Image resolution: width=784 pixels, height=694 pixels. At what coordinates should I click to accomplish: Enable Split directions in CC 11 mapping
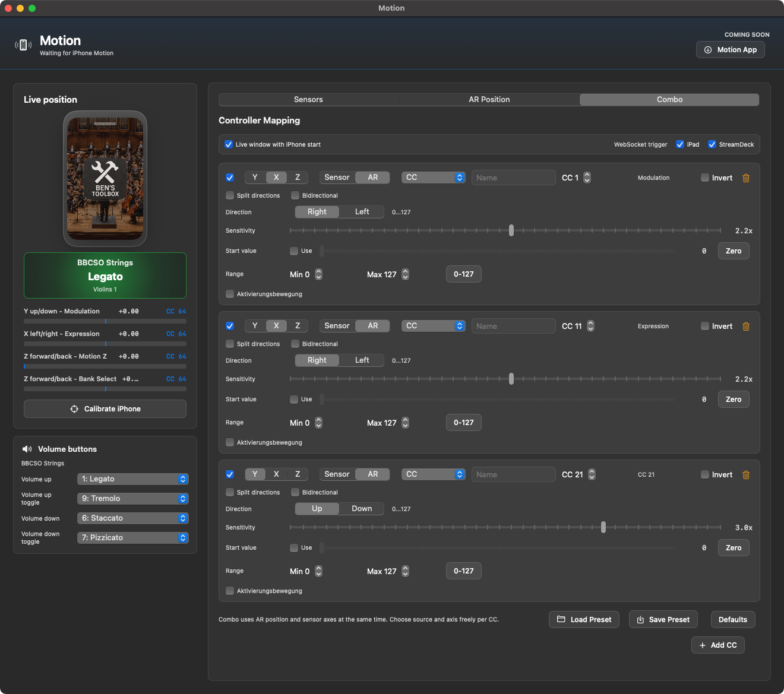(x=230, y=344)
